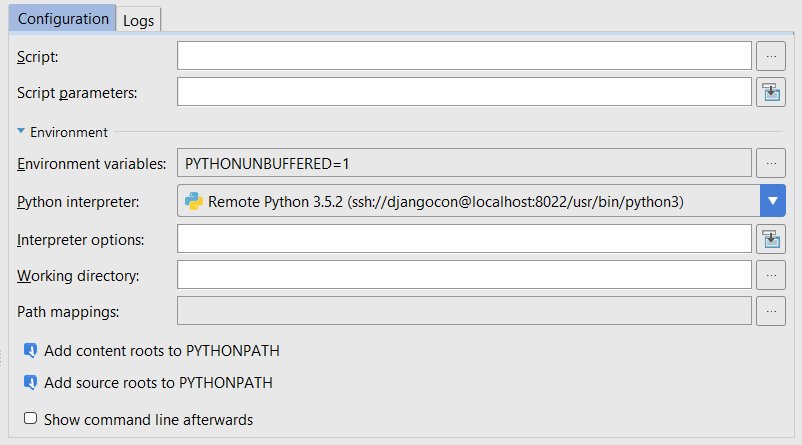Click the Remote Python 3.5.2 interpreter text
This screenshot has height=445, width=802.
(445, 202)
